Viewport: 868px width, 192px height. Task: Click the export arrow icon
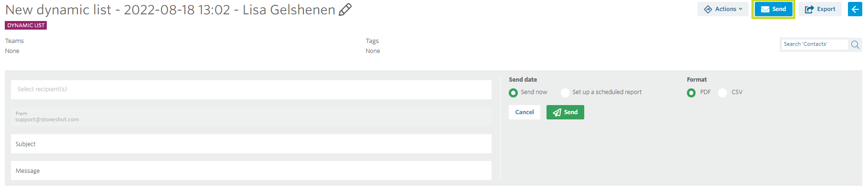pyautogui.click(x=809, y=9)
